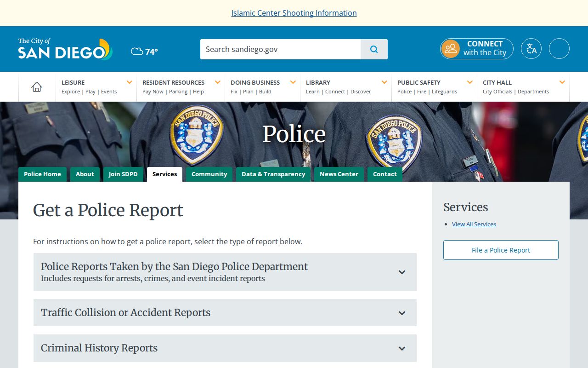Viewport: 588px width, 368px height.
Task: Open the Police Home tab
Action: point(42,174)
